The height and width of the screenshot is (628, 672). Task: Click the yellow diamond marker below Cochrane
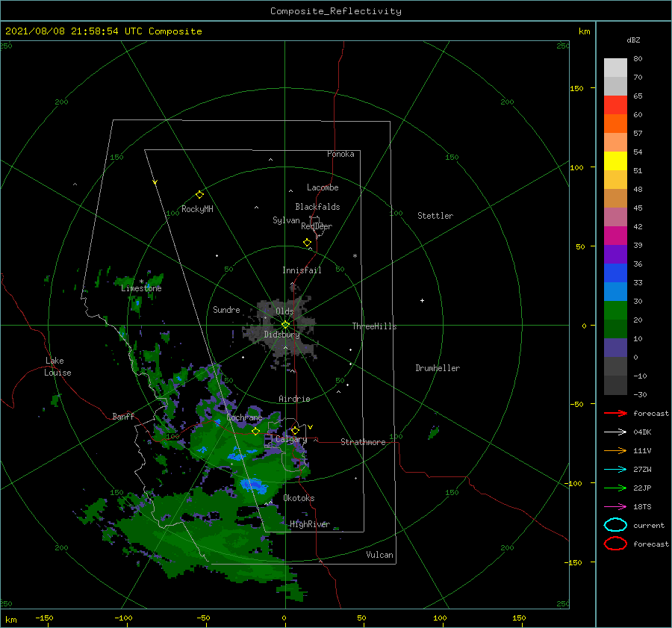[255, 432]
